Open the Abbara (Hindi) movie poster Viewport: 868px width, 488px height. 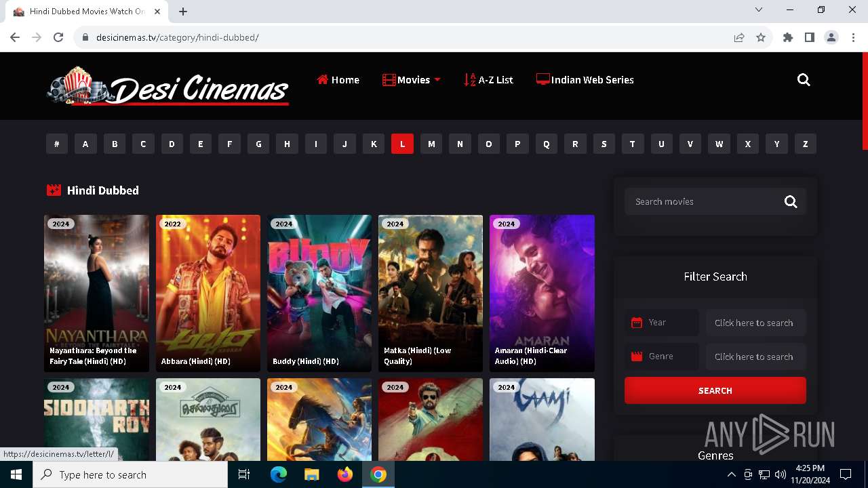click(208, 293)
